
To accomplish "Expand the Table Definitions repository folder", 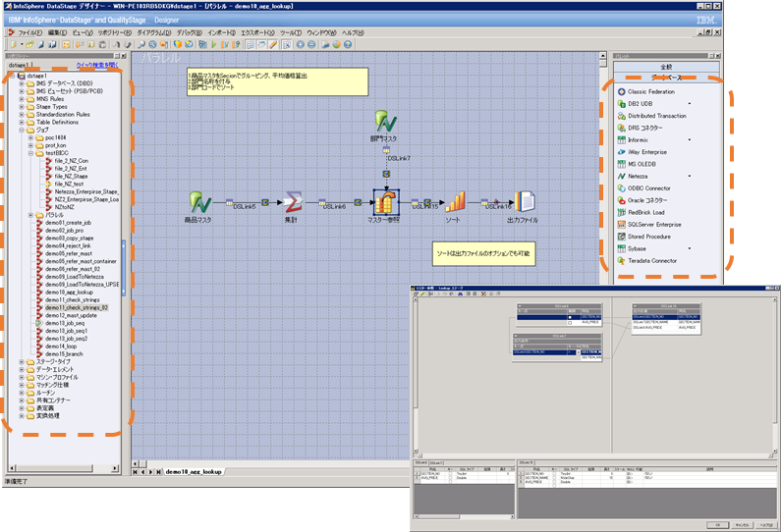I will 22,122.
